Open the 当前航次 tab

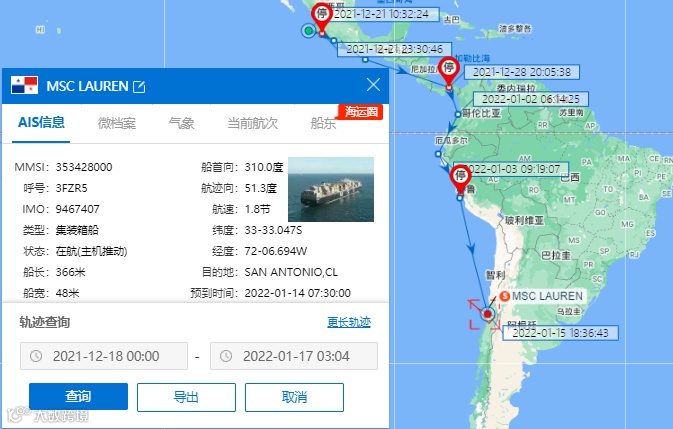coord(252,123)
